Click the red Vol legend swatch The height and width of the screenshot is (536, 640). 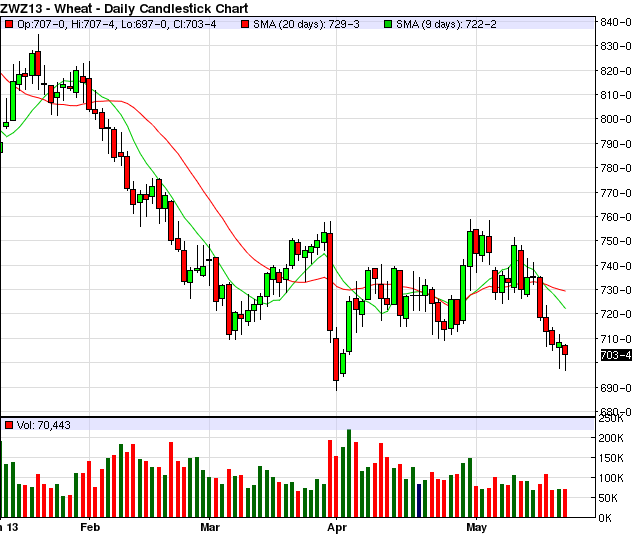pyautogui.click(x=9, y=425)
